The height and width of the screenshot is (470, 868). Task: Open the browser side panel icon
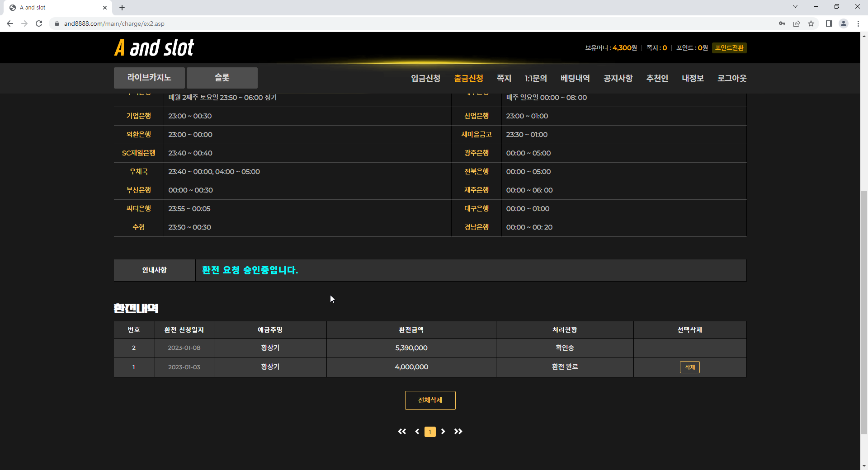click(829, 23)
